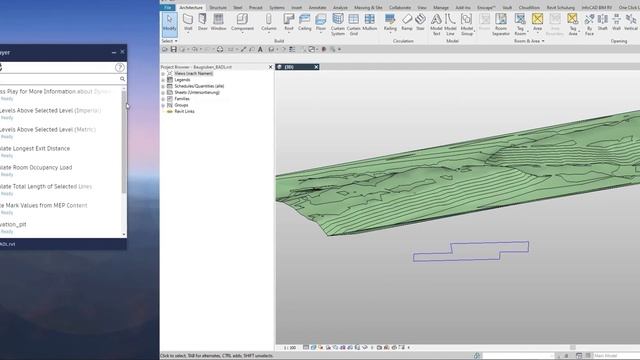Choose the Stair tool
Viewport: 640px width, 360px height.
click(x=420, y=22)
